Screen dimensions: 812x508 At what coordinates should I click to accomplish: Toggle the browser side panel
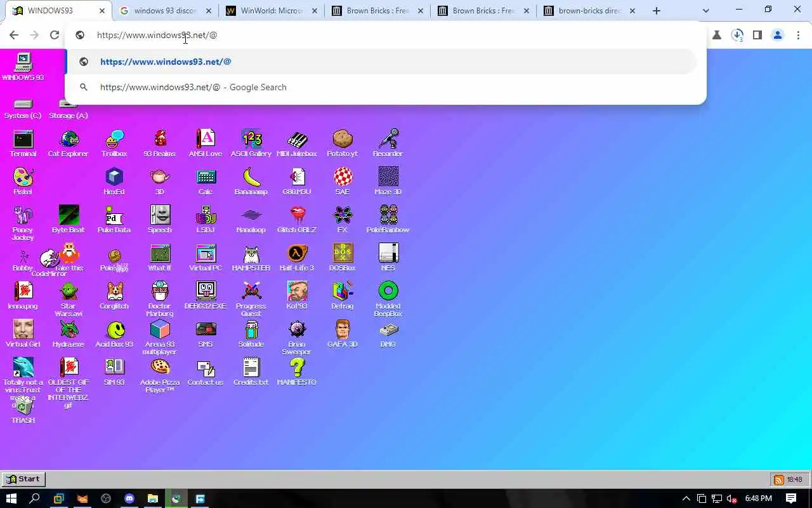click(757, 36)
